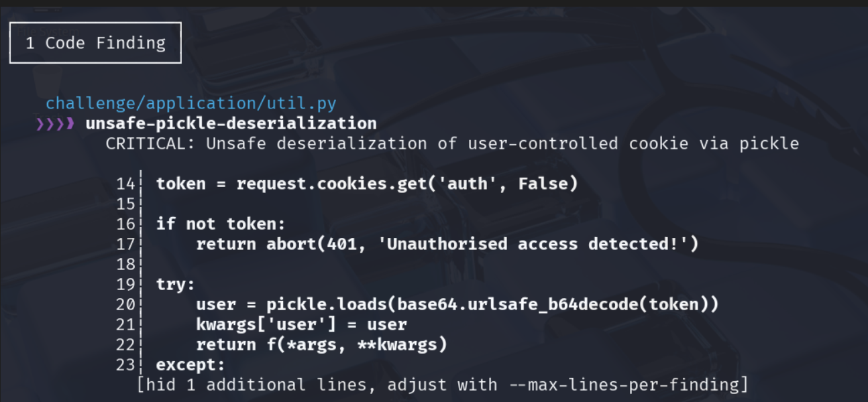Click the 'return f(*args, **kwargs)' line
Screen dimensions: 868x402
pos(321,345)
